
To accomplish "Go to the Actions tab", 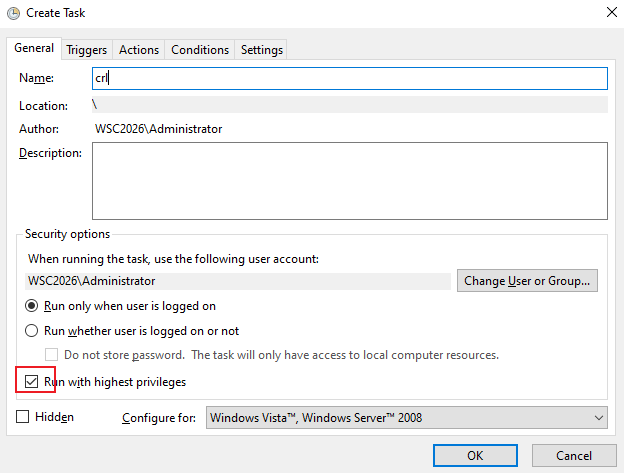I will click(x=139, y=50).
